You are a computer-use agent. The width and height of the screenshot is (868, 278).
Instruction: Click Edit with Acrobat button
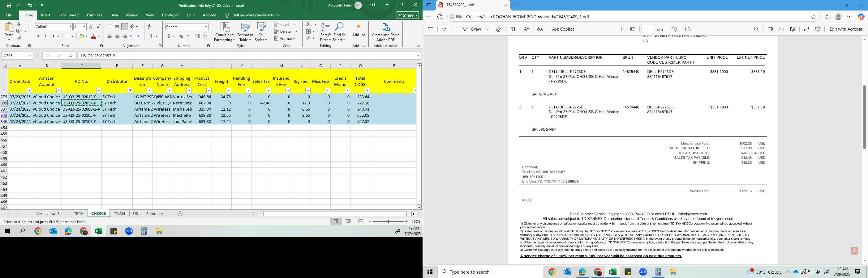click(846, 29)
